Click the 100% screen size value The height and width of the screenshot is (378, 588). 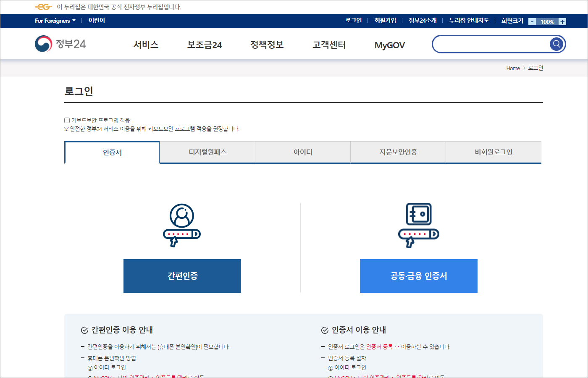coord(547,22)
